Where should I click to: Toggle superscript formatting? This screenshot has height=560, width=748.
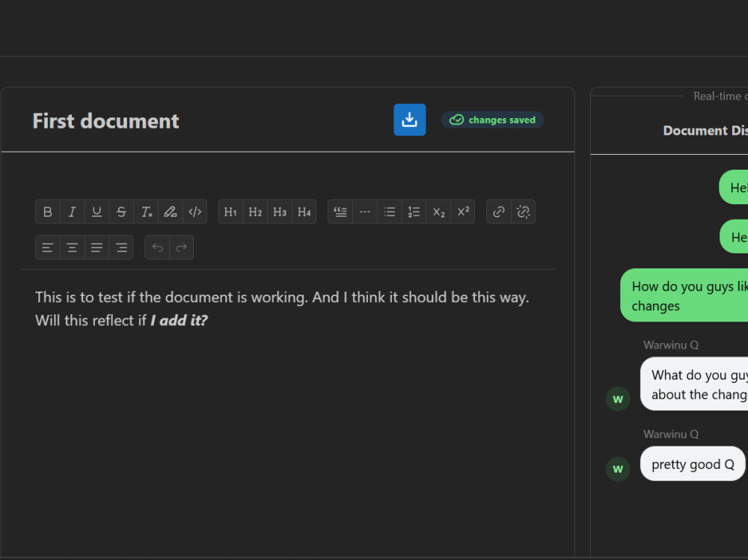[463, 212]
